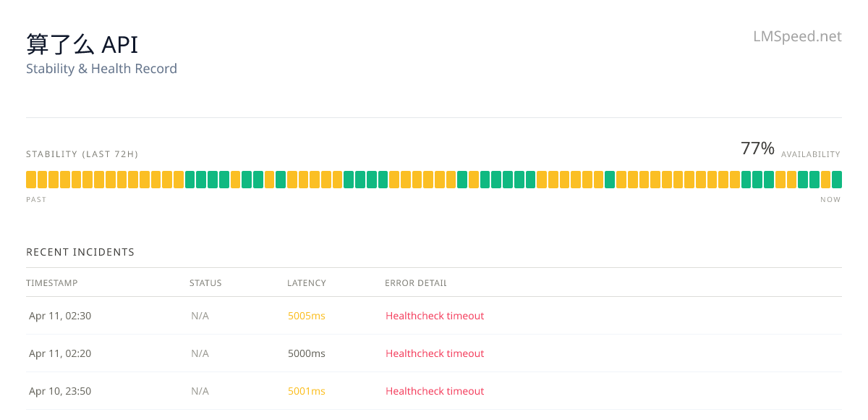Click the 5005ms latency value
Screen dimensions: 868x420
307,316
